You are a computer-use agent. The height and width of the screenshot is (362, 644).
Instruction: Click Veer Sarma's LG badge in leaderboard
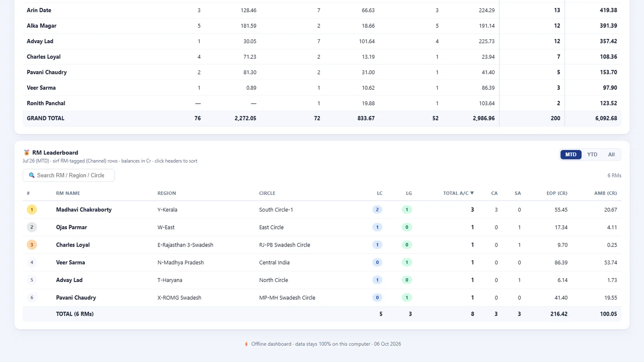click(x=407, y=262)
